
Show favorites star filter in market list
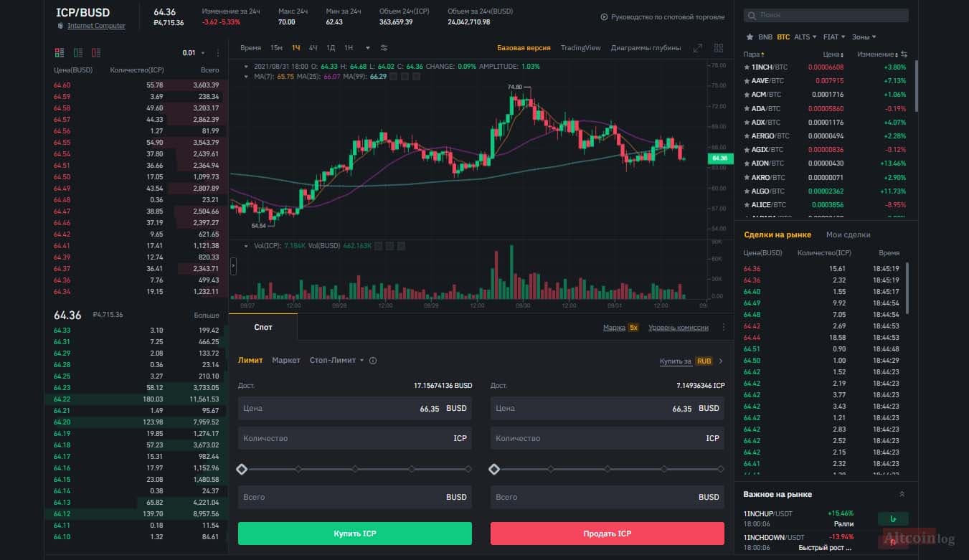click(750, 37)
